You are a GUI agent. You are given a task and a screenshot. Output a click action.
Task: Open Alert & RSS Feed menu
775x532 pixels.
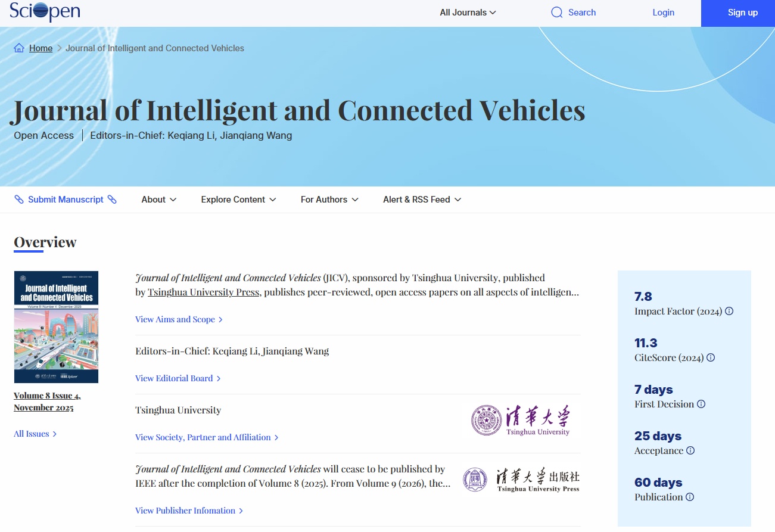[422, 200]
